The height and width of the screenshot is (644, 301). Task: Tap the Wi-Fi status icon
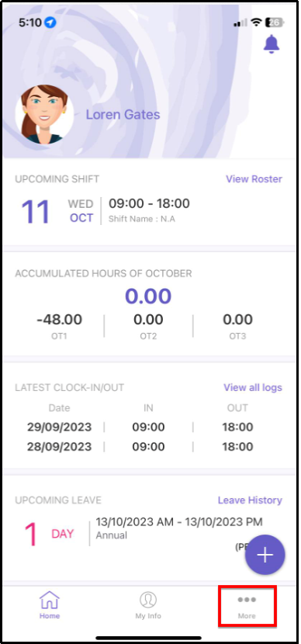257,23
